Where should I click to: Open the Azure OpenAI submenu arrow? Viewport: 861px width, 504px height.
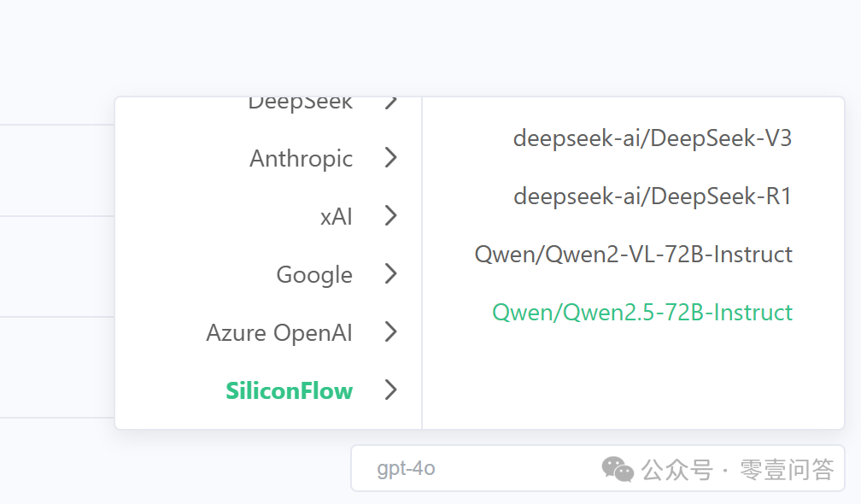pos(390,332)
